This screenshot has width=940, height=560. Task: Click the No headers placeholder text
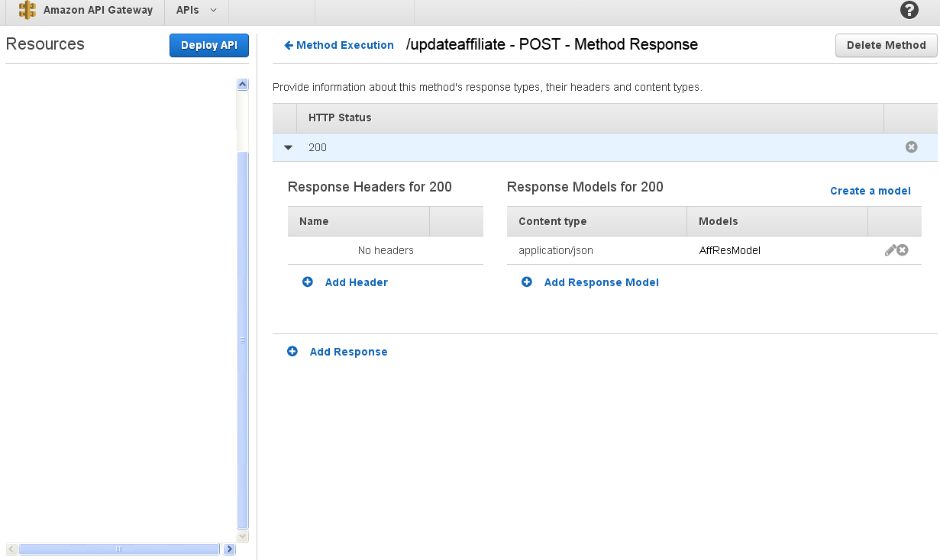(x=386, y=250)
